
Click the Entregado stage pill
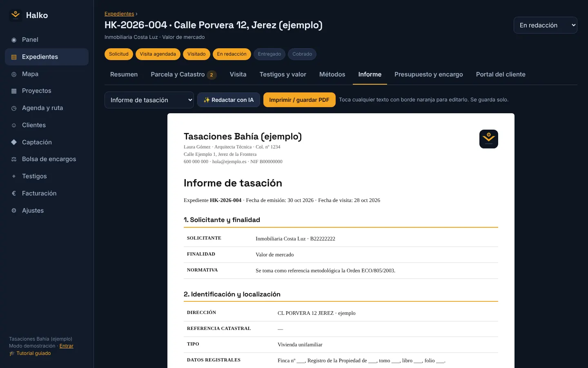click(x=269, y=54)
